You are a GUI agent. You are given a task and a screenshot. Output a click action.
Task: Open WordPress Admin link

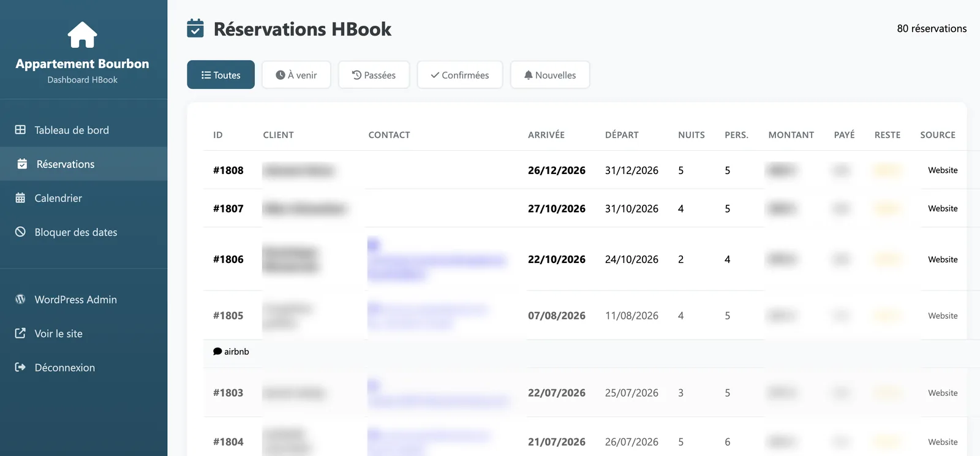coord(83,299)
